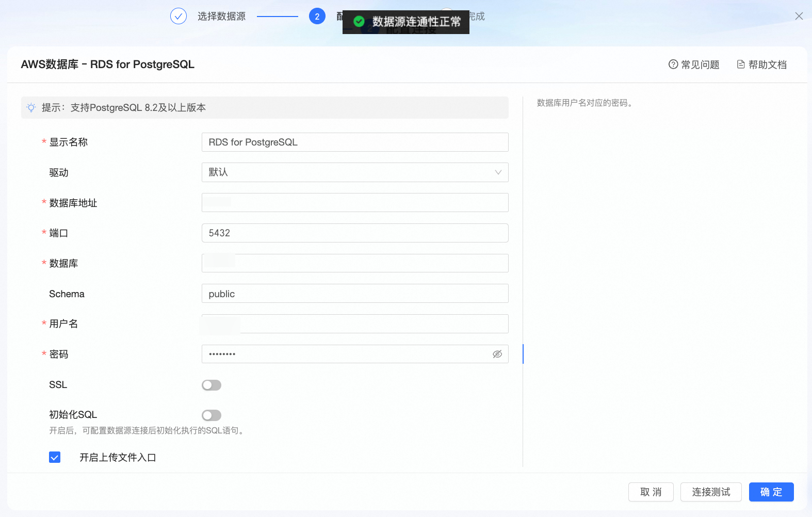Click the green success check icon in toast
Viewport: 812px width, 517px height.
tap(359, 22)
